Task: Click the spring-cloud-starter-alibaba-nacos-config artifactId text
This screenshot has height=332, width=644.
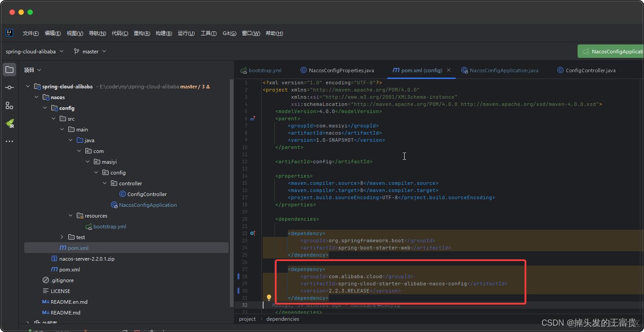Action: pyautogui.click(x=402, y=284)
